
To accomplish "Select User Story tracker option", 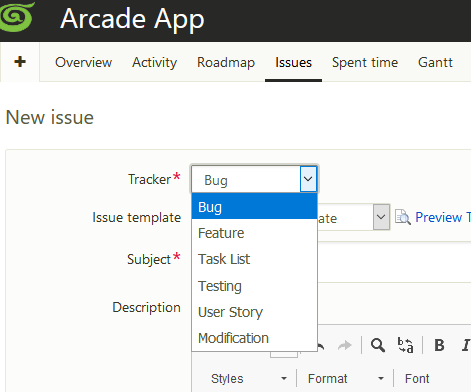I will pyautogui.click(x=254, y=312).
